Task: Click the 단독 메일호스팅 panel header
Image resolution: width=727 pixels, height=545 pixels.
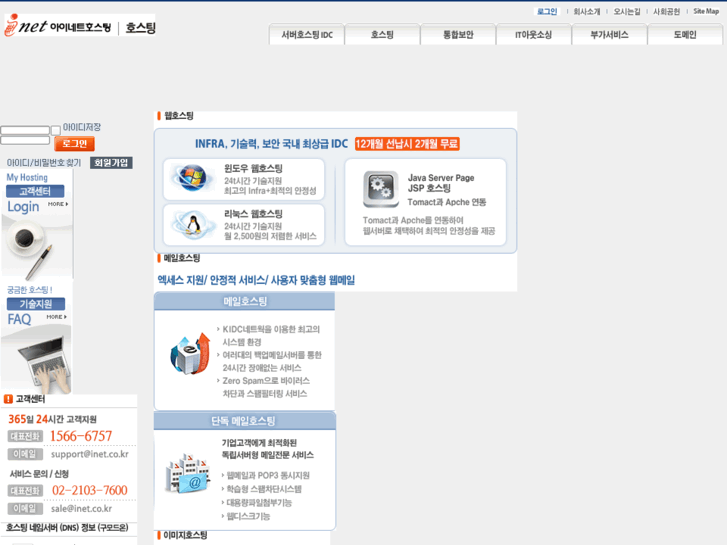Action: pyautogui.click(x=244, y=421)
